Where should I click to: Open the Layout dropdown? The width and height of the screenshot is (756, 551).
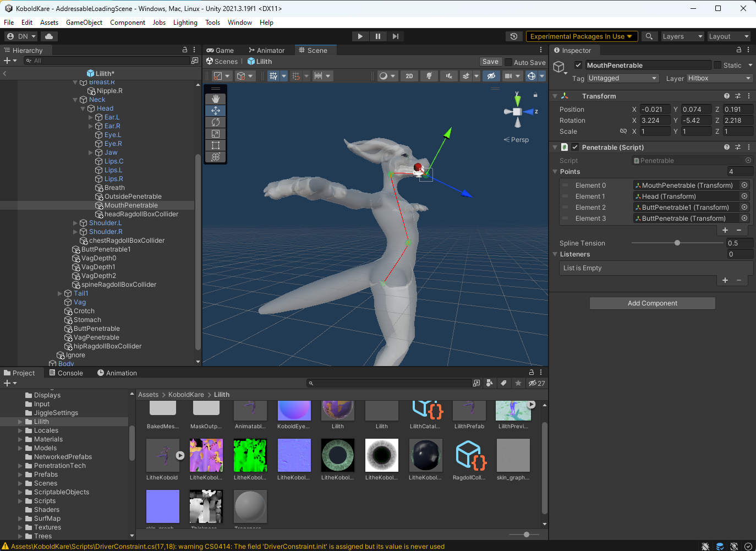point(728,36)
